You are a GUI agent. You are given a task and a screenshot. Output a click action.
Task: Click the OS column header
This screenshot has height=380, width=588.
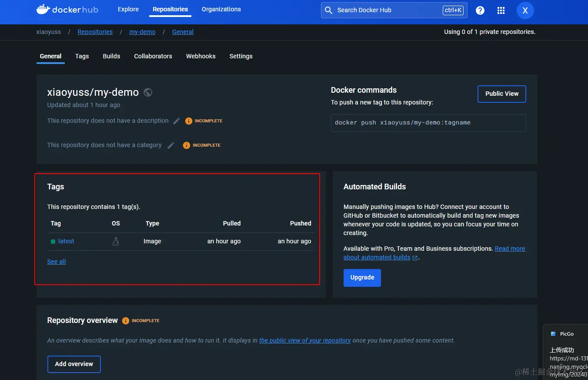(x=116, y=223)
